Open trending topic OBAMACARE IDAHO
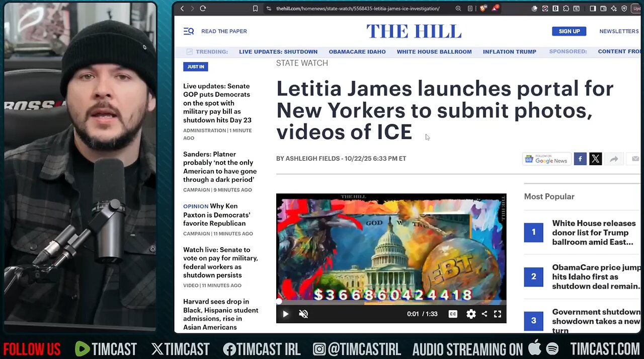The height and width of the screenshot is (359, 644). (357, 51)
